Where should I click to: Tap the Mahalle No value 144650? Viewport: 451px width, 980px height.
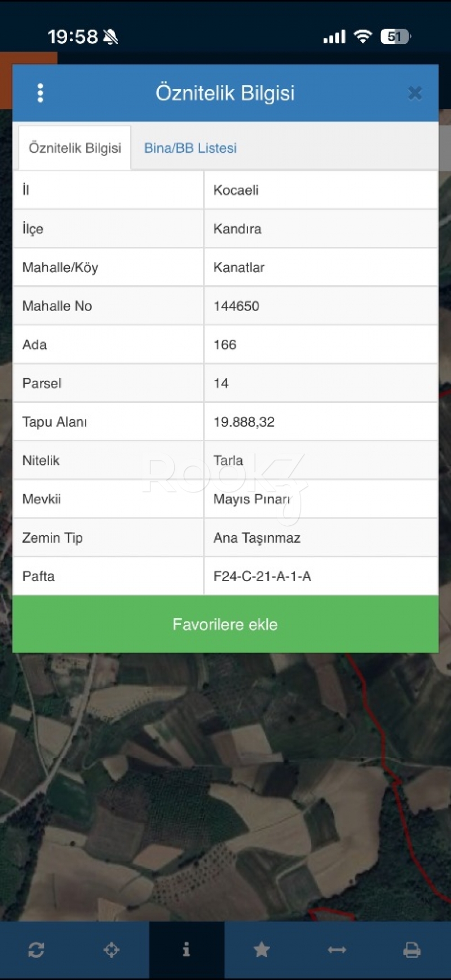coord(236,306)
